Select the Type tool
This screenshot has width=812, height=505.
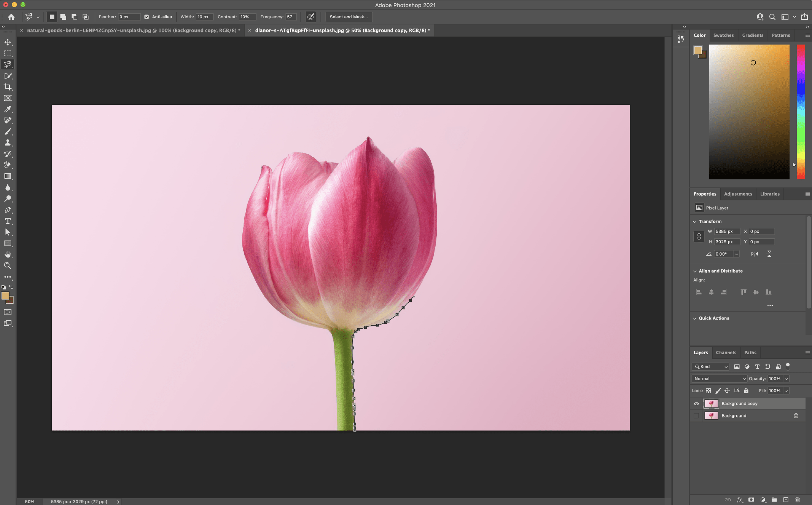8,221
